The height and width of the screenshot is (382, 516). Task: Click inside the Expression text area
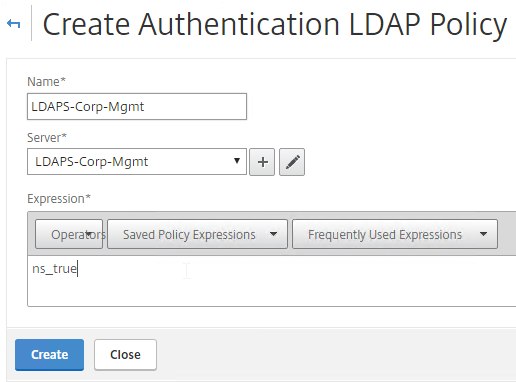272,281
